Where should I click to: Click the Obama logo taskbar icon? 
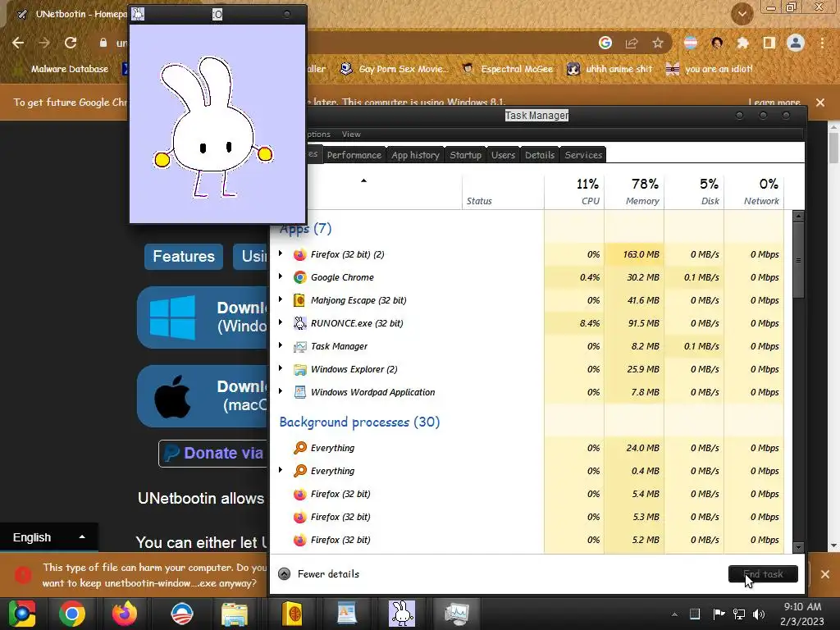(x=181, y=614)
